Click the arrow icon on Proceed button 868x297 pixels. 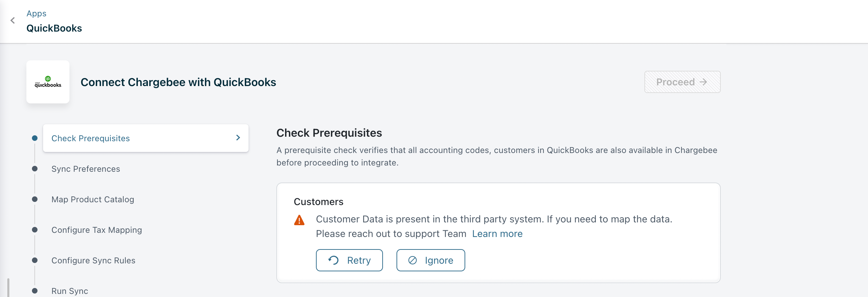[703, 82]
